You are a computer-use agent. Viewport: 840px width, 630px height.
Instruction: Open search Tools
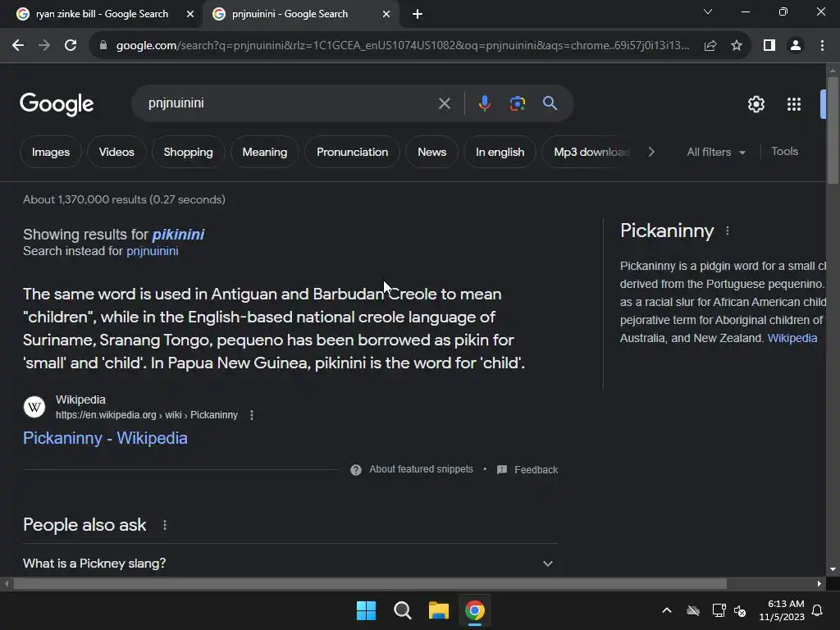[x=784, y=152]
